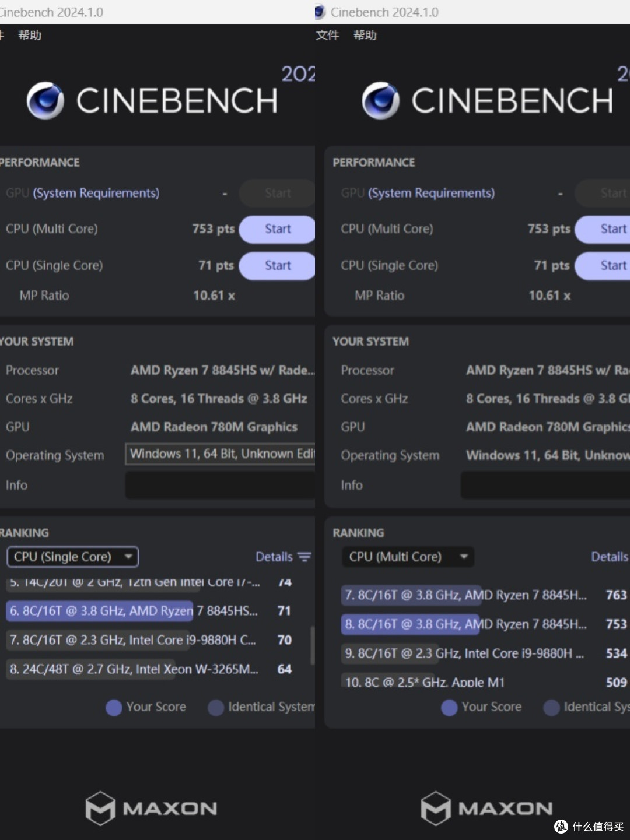Click the Identical System legend dot in left window

[216, 707]
